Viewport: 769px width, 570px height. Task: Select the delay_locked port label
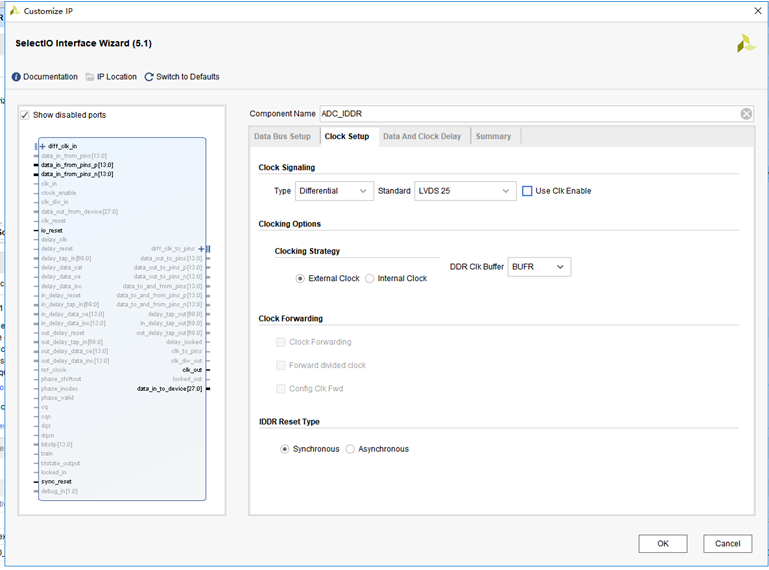pos(184,342)
